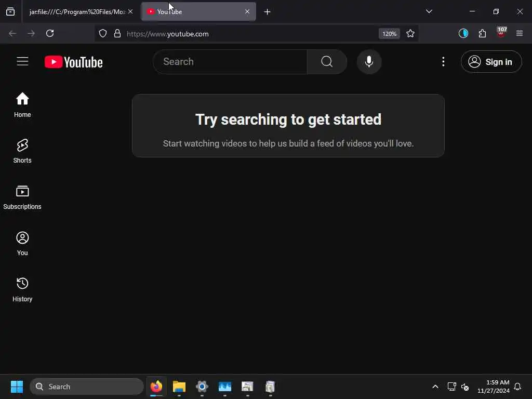The width and height of the screenshot is (532, 399).
Task: Click the youtube.com address bar
Action: pyautogui.click(x=251, y=34)
